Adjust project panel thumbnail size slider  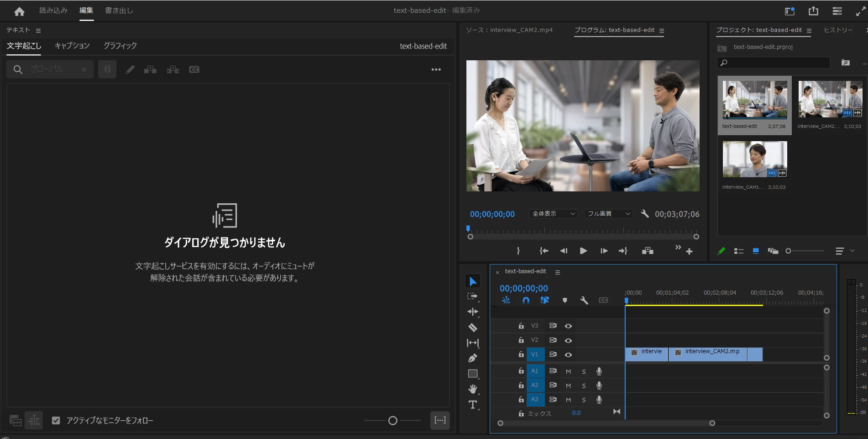coord(788,251)
